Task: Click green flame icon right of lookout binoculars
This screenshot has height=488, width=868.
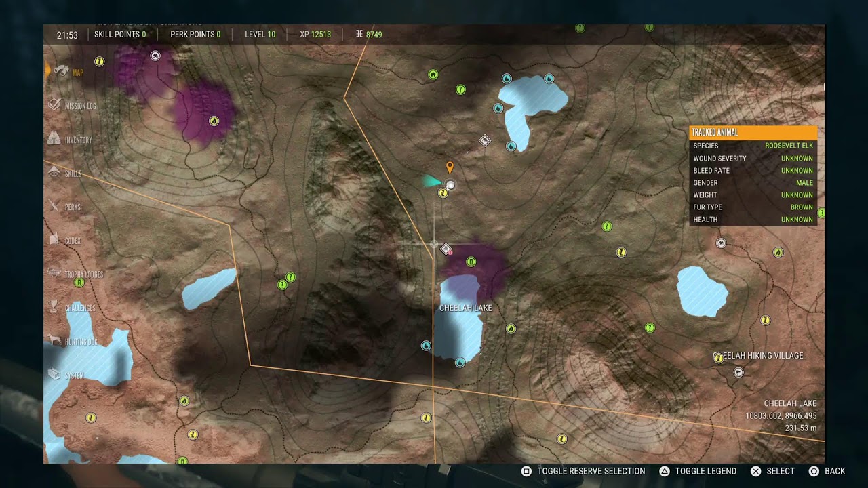Action: (778, 253)
